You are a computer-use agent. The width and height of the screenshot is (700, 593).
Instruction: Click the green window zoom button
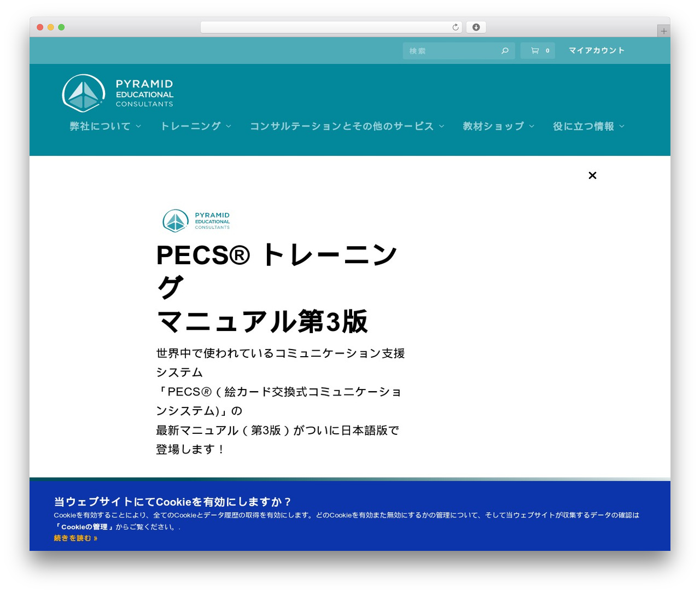click(61, 27)
